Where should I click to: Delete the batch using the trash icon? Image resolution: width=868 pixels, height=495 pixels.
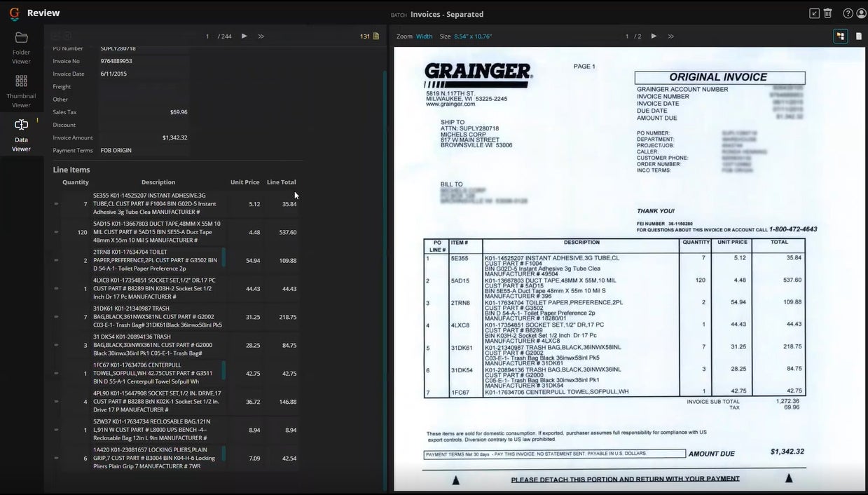[x=828, y=13]
